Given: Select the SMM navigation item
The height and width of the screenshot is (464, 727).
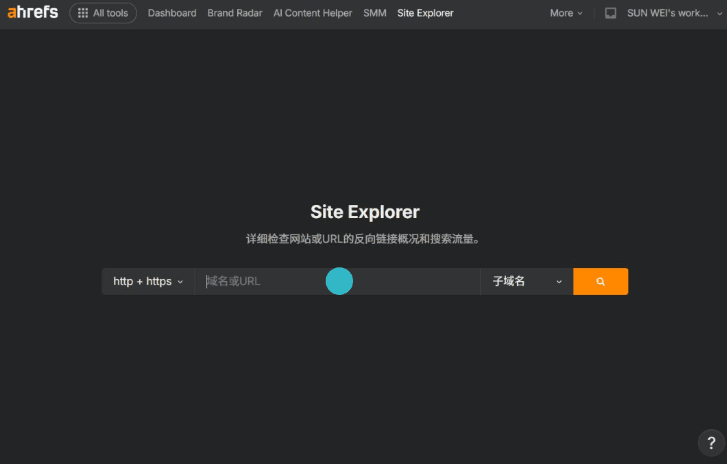Looking at the screenshot, I should tap(375, 13).
